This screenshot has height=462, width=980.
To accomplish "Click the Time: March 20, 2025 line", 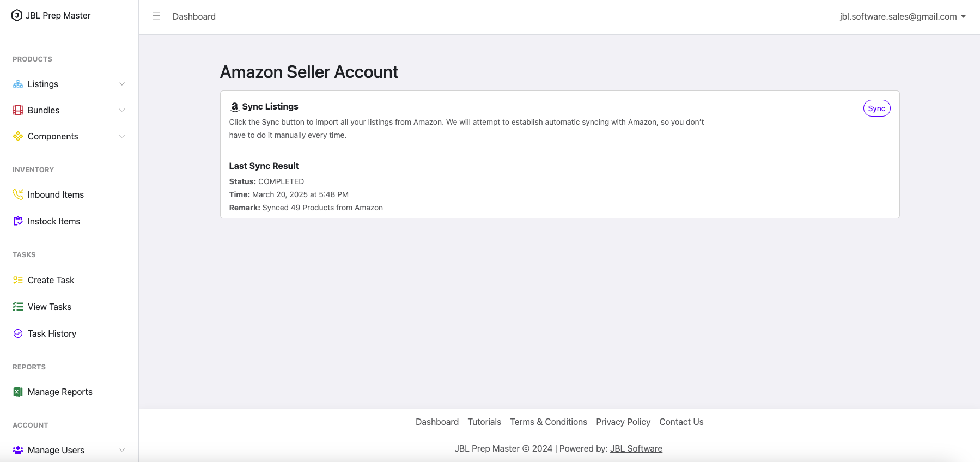I will tap(289, 194).
